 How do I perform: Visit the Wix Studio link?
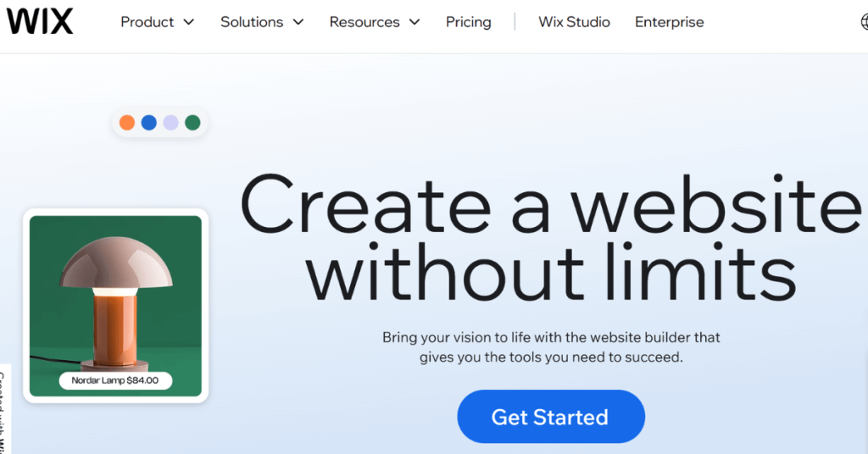coord(574,22)
